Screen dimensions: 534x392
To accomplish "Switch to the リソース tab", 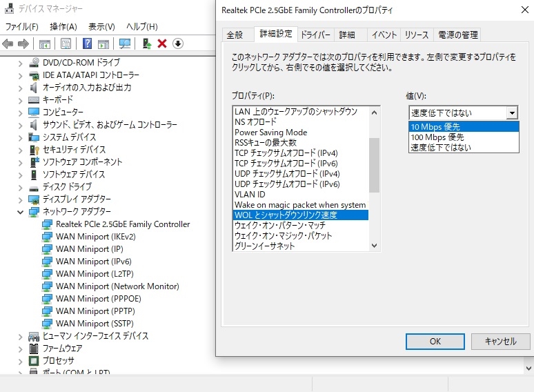I will (x=417, y=35).
